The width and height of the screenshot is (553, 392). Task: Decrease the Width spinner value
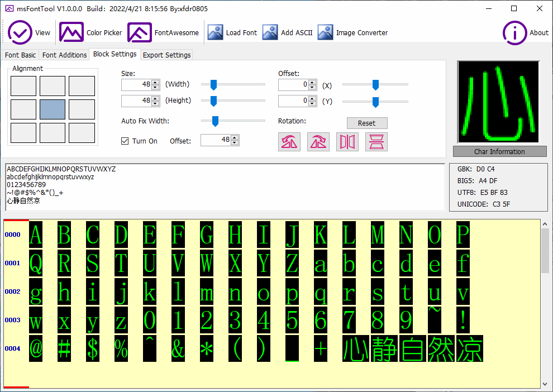pos(155,87)
